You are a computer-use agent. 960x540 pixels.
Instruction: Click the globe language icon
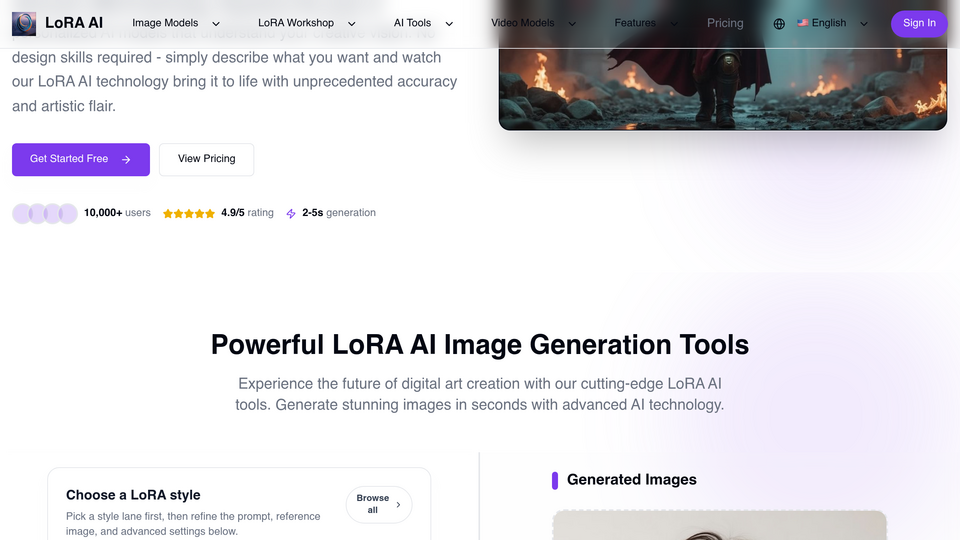click(779, 24)
